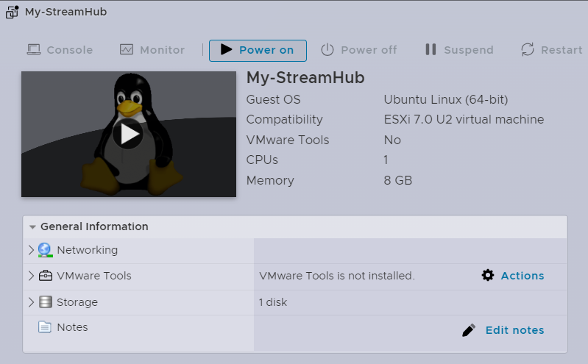The height and width of the screenshot is (364, 588).
Task: Click play on the VM console thumbnail
Action: tap(129, 133)
